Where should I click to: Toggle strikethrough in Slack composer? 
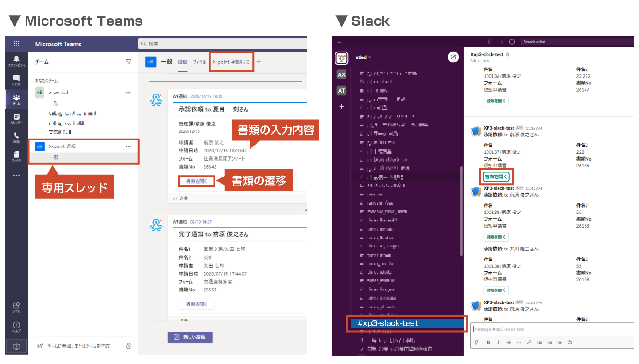pyautogui.click(x=508, y=342)
